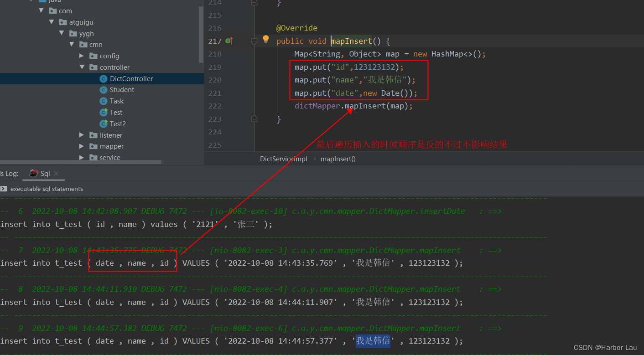Click the database console icon on the Sql tab

[33, 173]
